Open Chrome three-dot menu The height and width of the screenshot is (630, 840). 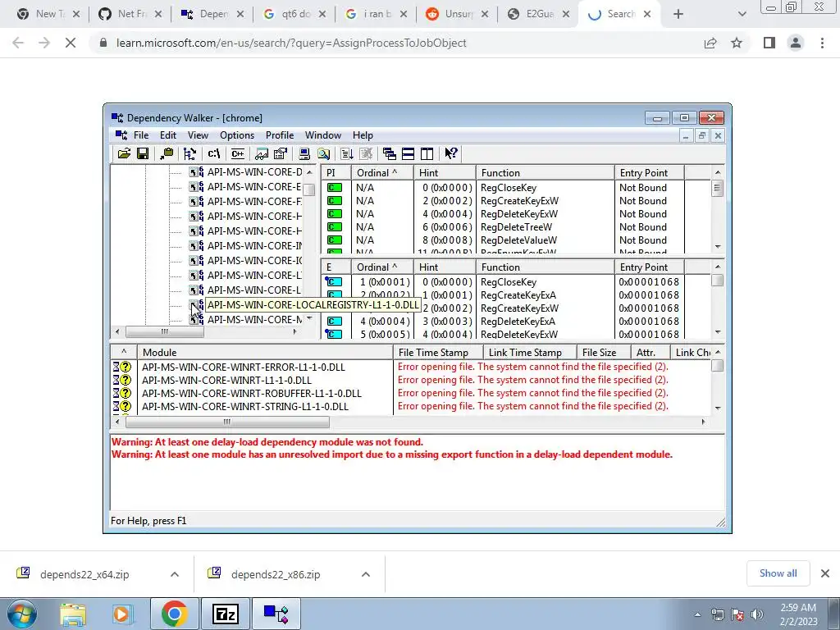(822, 43)
